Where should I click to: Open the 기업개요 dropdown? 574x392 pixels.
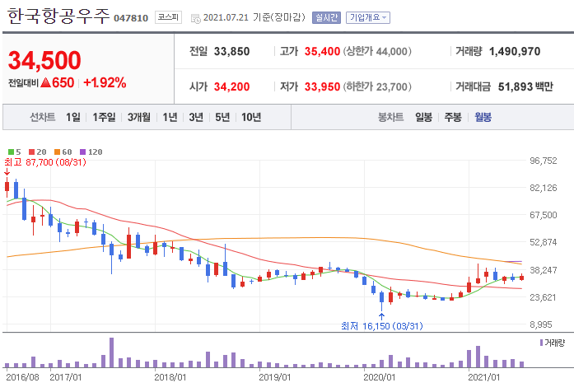tap(368, 17)
